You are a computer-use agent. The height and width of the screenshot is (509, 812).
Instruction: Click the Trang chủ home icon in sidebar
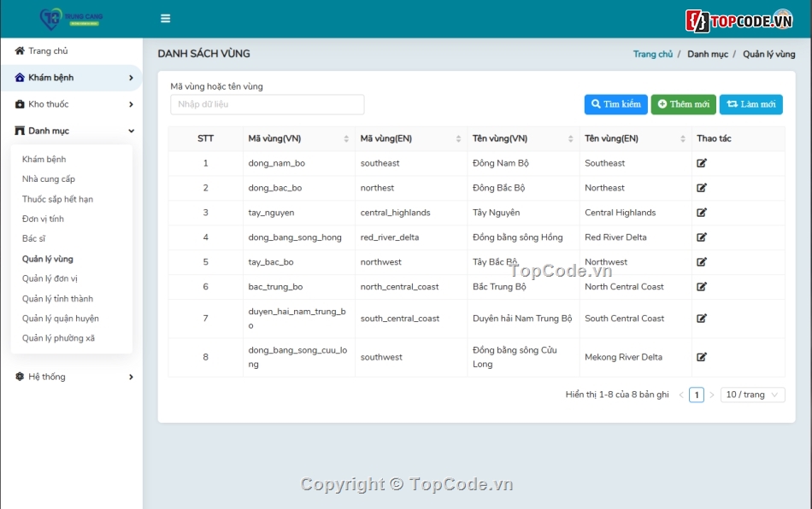pyautogui.click(x=20, y=50)
